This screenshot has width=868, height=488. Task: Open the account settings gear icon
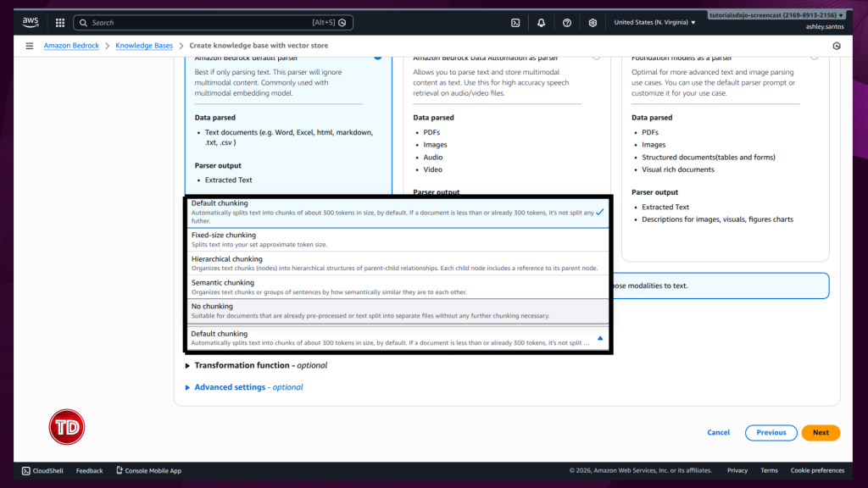click(x=593, y=23)
